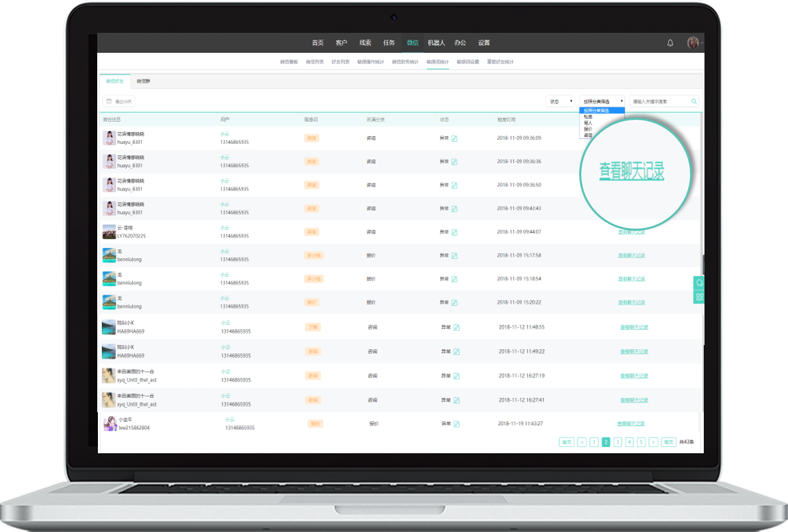This screenshot has height=532, width=788.
Task: Open the 按照分类筛选 category dropdown
Action: [x=602, y=101]
